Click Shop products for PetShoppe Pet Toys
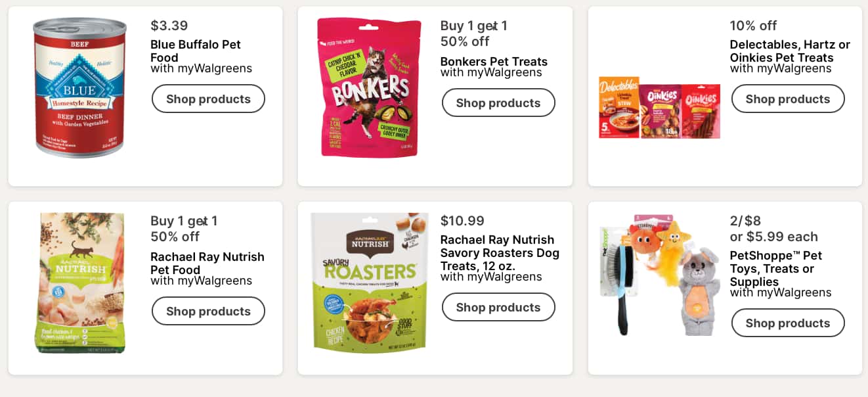 [x=787, y=323]
